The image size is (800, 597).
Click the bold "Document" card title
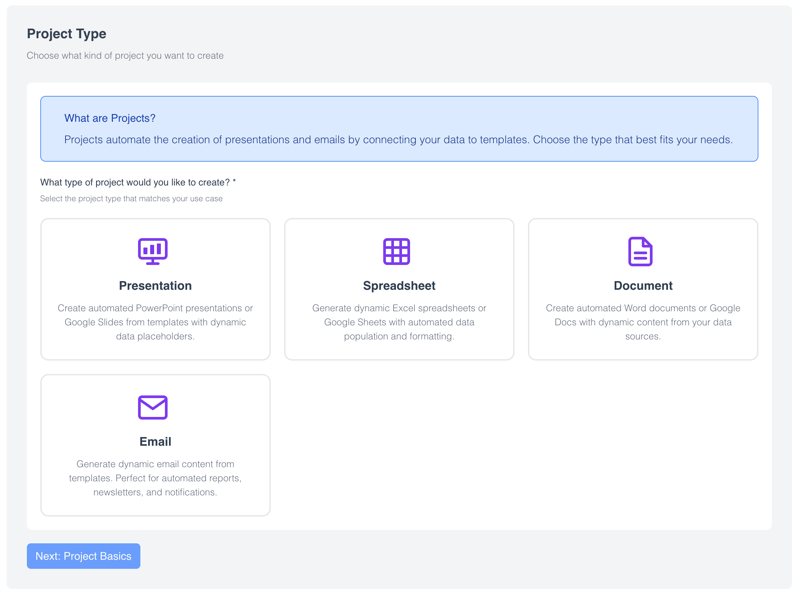click(x=643, y=286)
